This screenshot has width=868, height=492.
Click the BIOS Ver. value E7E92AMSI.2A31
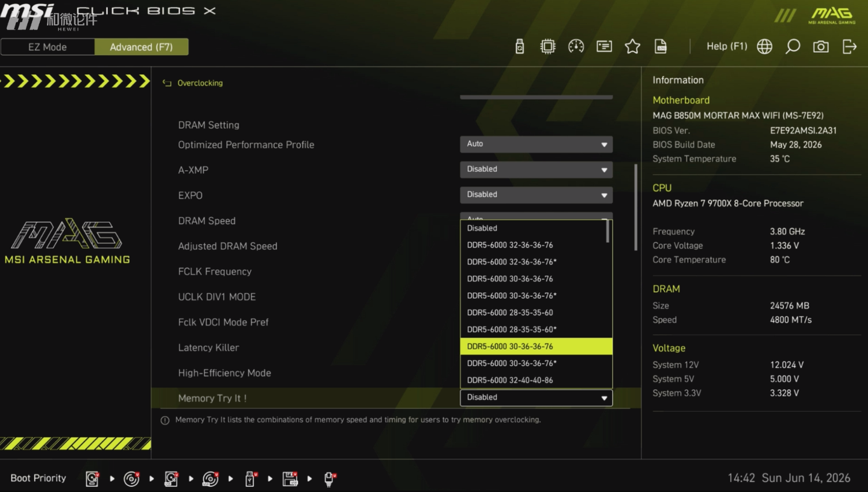[804, 131]
